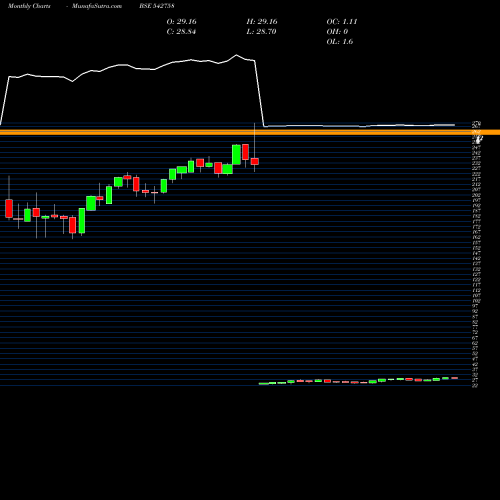Image resolution: width=500 pixels, height=500 pixels.
Task: Click the 'H: 29.16' high value
Action: (262, 22)
